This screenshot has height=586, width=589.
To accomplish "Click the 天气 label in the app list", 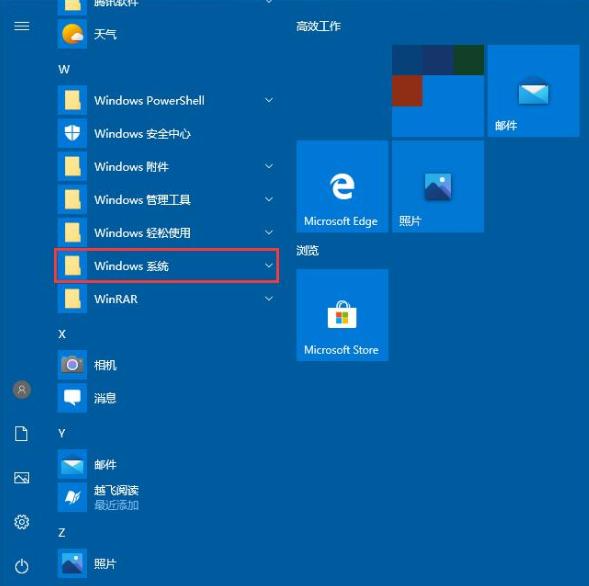I will point(105,34).
